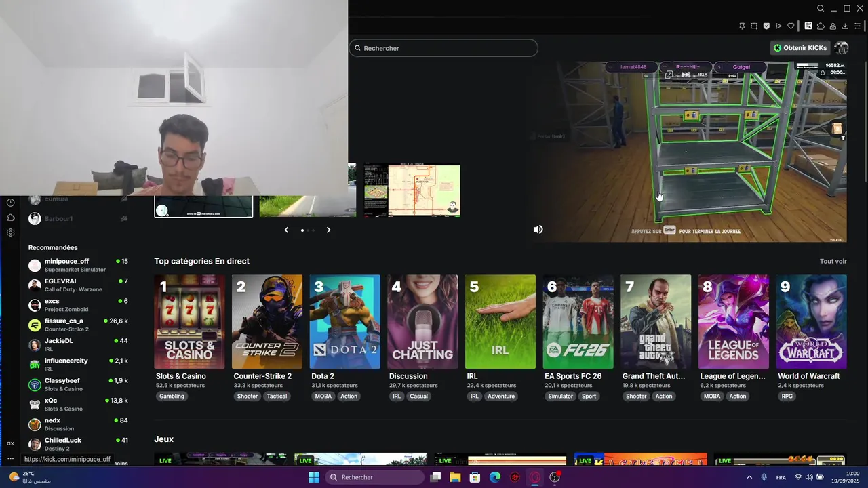Image resolution: width=868 pixels, height=488 pixels.
Task: Open the QR code toolbar icon
Action: coord(808,26)
